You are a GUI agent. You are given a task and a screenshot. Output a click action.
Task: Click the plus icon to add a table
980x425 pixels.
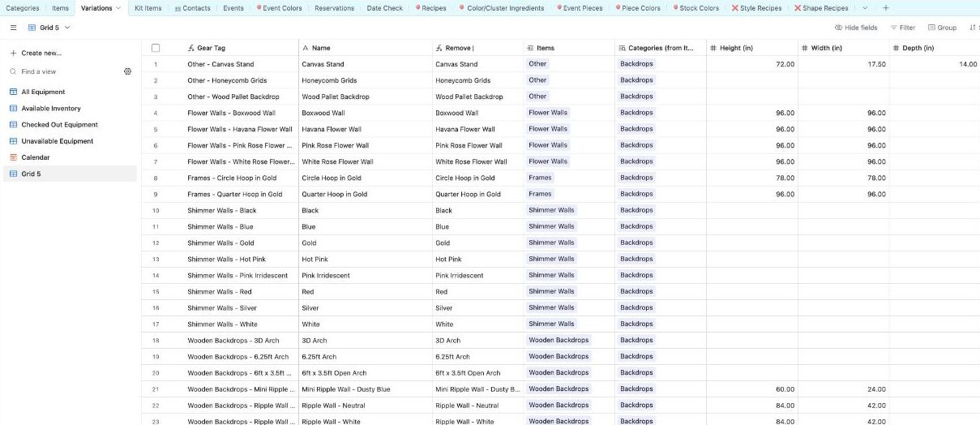tap(885, 8)
